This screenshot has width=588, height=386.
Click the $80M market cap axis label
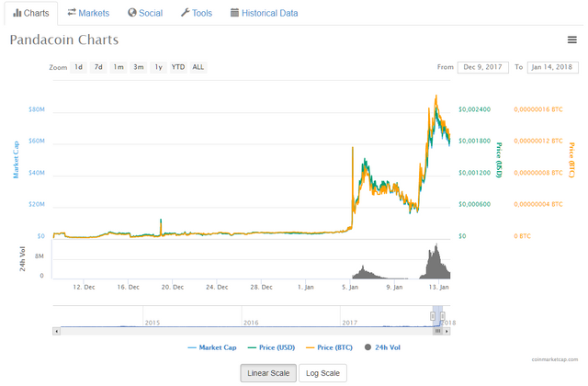coord(37,109)
